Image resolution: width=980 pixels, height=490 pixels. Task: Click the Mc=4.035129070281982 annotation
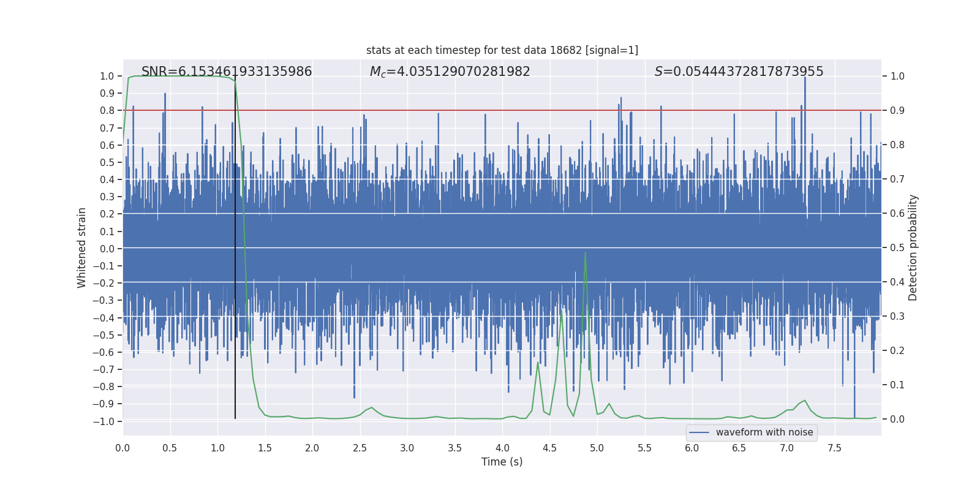pyautogui.click(x=450, y=72)
